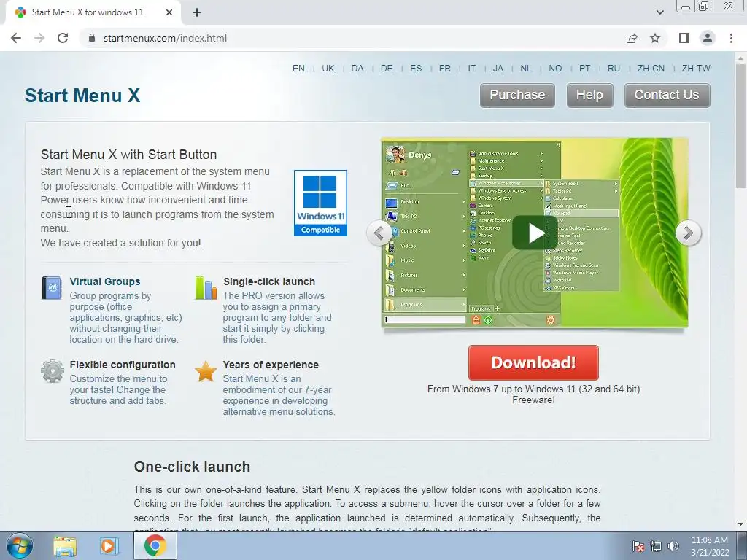Open the Windows Start button

click(x=18, y=545)
